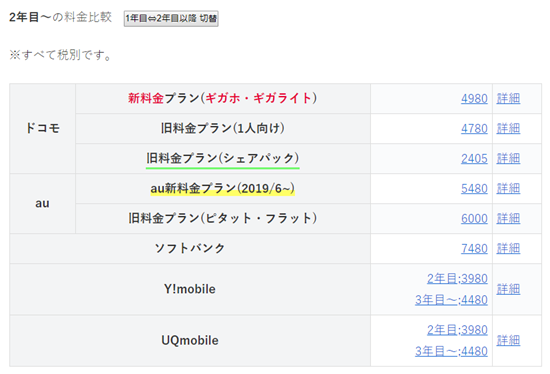View 詳細 for 旧料金プラン(1人向け)
This screenshot has width=550, height=374.
(508, 129)
